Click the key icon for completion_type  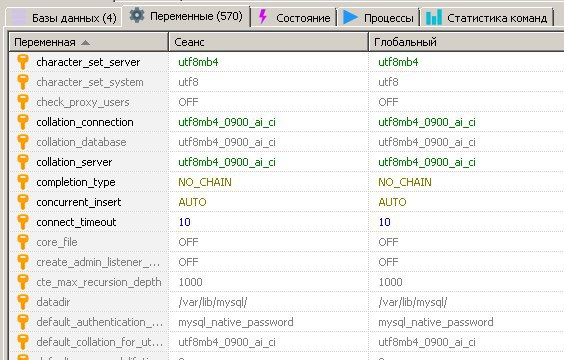coord(23,182)
